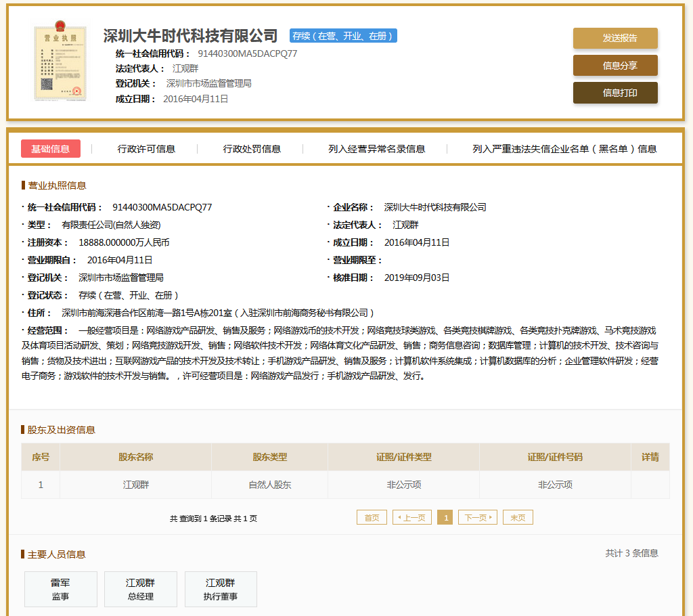Go to first page via 首页
Viewport: 693px width, 616px height.
coord(372,517)
